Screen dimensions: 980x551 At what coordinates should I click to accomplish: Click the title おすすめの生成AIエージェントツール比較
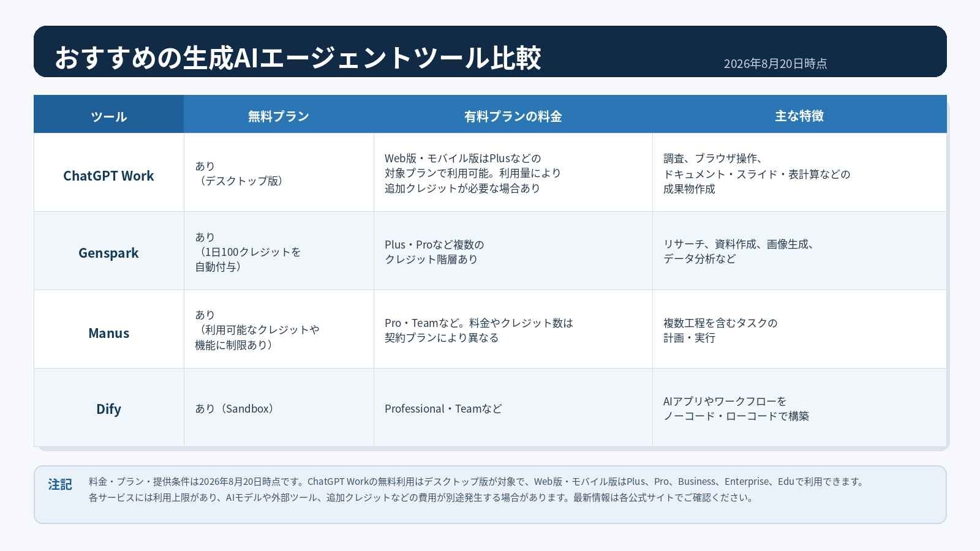[298, 58]
